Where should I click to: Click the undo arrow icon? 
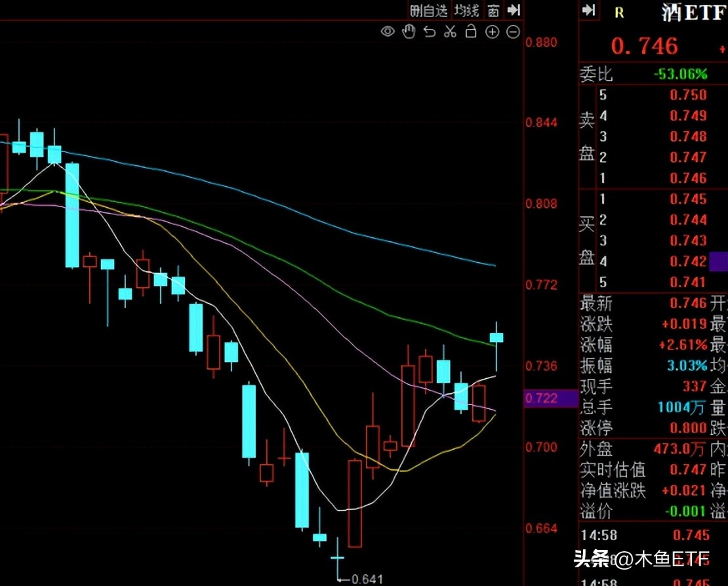tap(430, 32)
